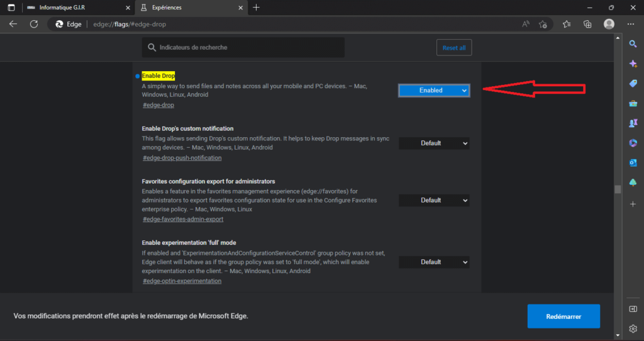This screenshot has width=644, height=341.
Task: Refresh the page with the reload icon
Action: click(34, 25)
